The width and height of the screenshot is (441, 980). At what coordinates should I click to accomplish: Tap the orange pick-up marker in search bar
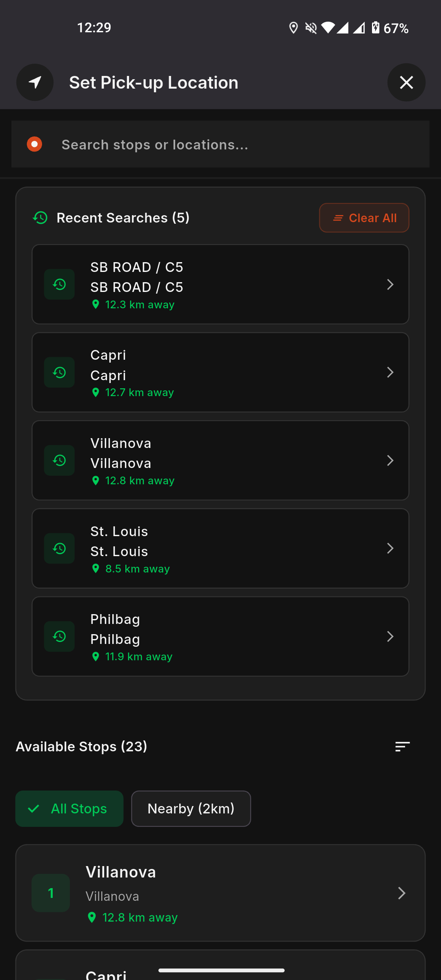coord(34,144)
